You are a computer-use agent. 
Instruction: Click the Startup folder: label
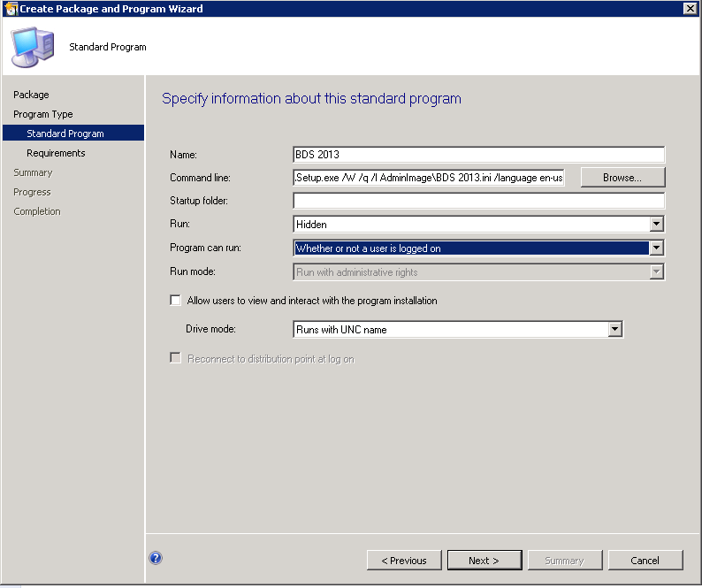[199, 201]
